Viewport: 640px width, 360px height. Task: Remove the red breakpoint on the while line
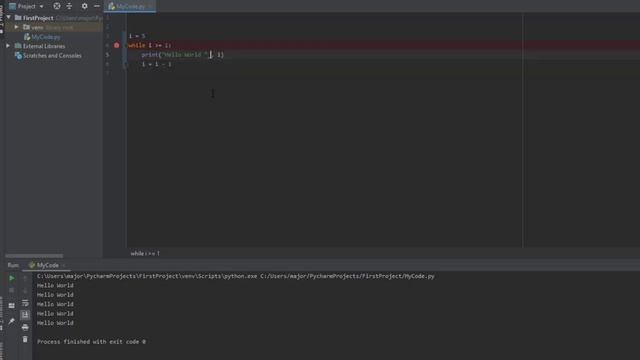coord(117,45)
